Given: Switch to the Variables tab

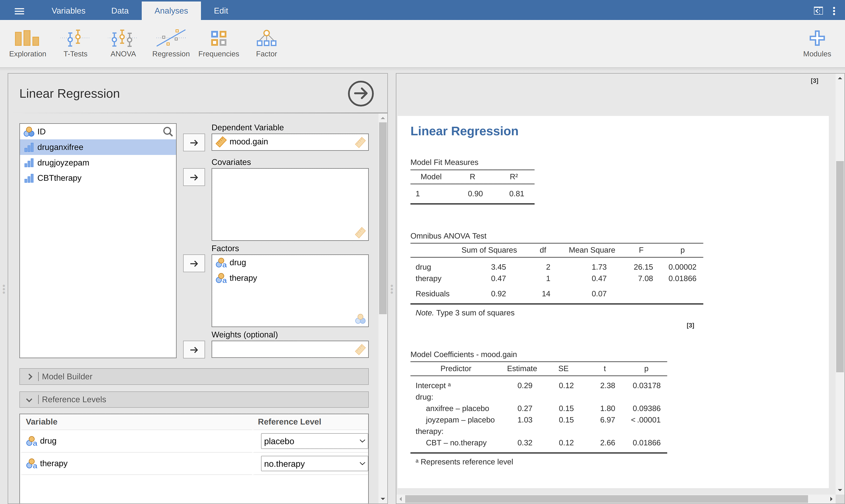Looking at the screenshot, I should pos(68,11).
